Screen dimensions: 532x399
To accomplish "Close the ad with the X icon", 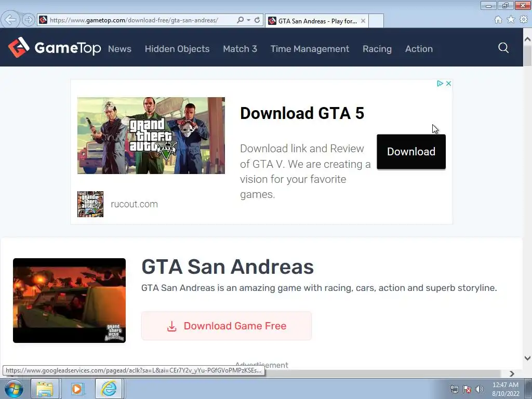I will (448, 84).
